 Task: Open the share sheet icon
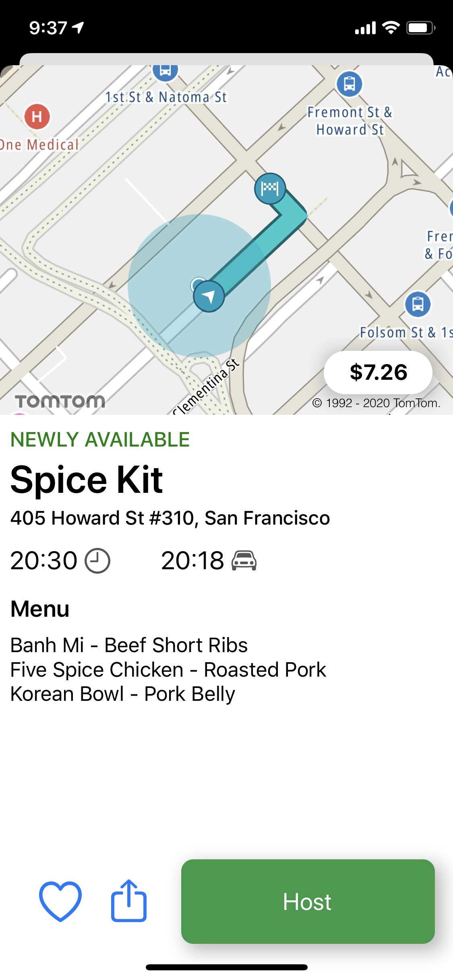(128, 901)
